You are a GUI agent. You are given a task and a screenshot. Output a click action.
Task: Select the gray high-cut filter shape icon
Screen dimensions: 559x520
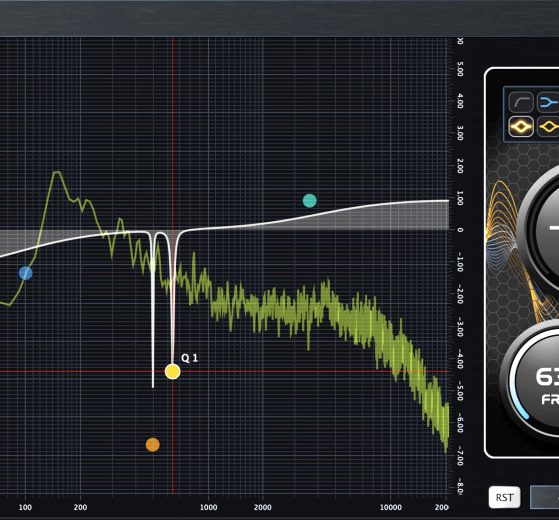click(521, 102)
